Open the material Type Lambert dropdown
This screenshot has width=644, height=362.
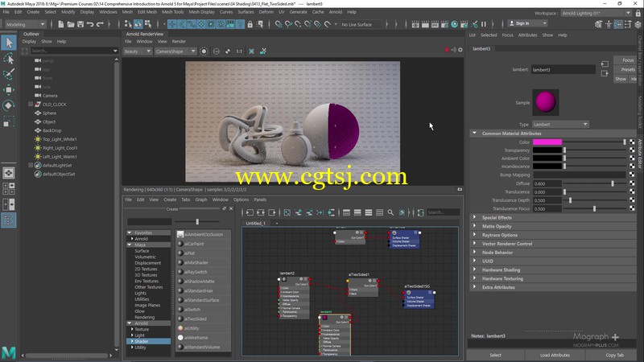click(x=560, y=125)
